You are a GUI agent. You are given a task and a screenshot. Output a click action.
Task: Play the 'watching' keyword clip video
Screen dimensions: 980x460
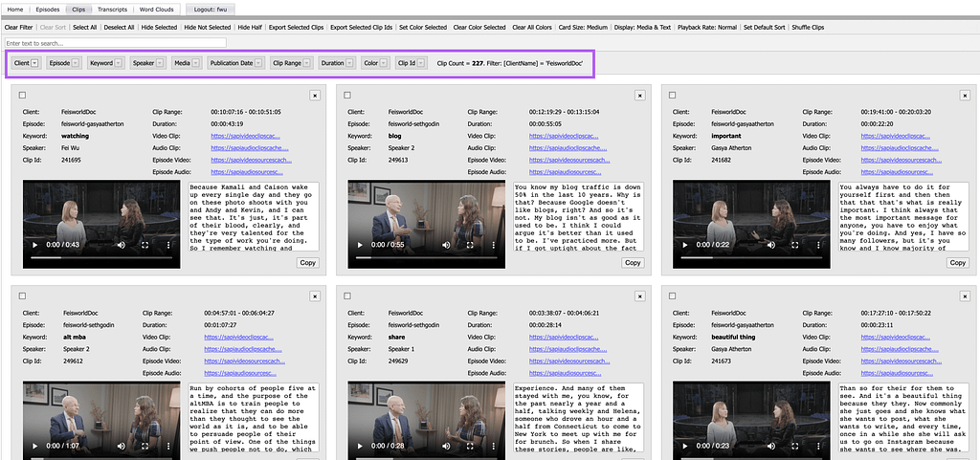34,245
